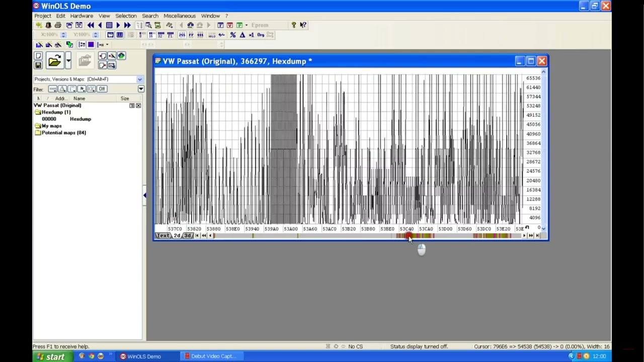Open the Hardware menu
This screenshot has width=644, height=362.
82,16
